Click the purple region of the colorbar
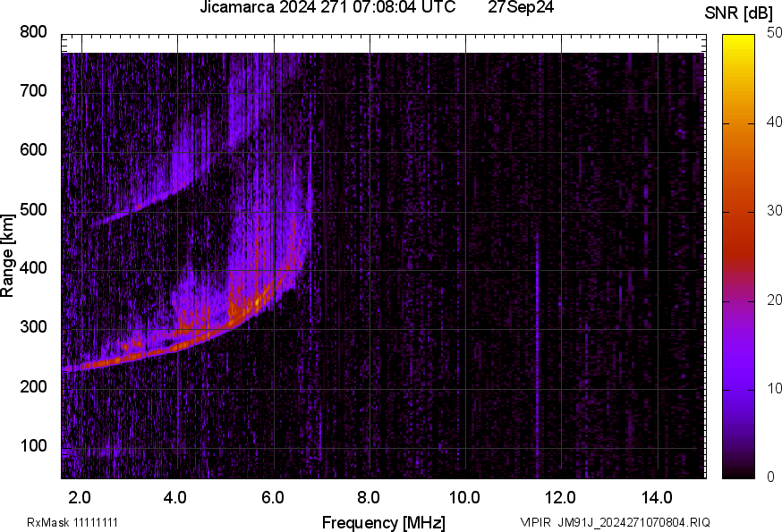 739,376
